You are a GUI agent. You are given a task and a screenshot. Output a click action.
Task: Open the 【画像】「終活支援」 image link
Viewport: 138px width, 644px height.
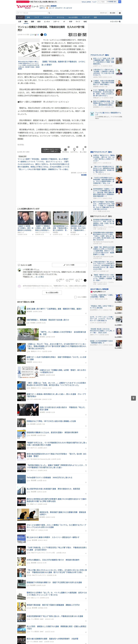click(x=63, y=63)
